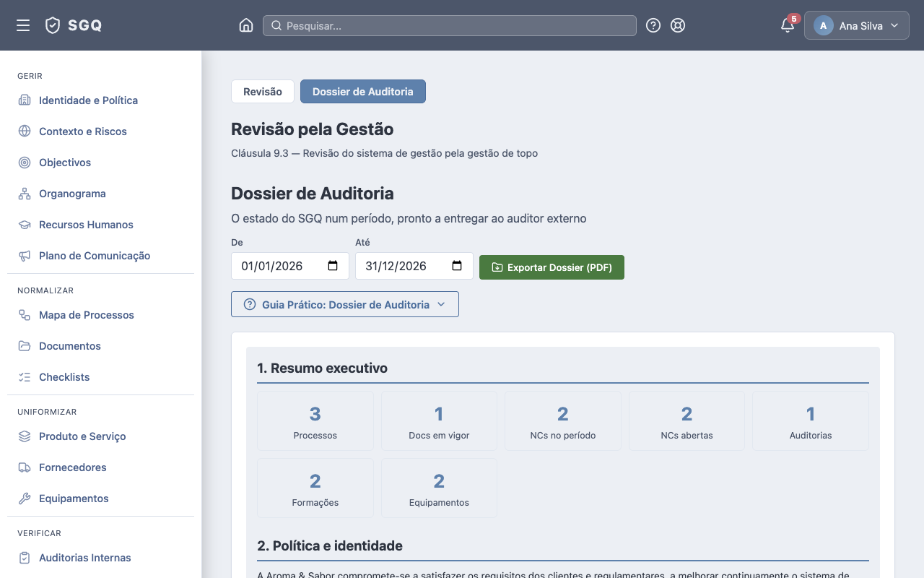The image size is (924, 578).
Task: Toggle the hamburger menu icon
Action: 23,25
